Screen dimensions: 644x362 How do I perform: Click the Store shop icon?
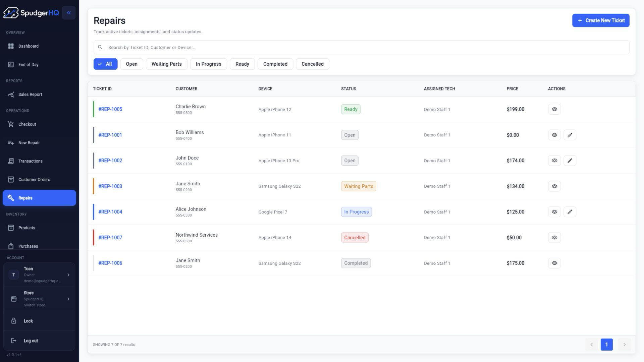(14, 299)
